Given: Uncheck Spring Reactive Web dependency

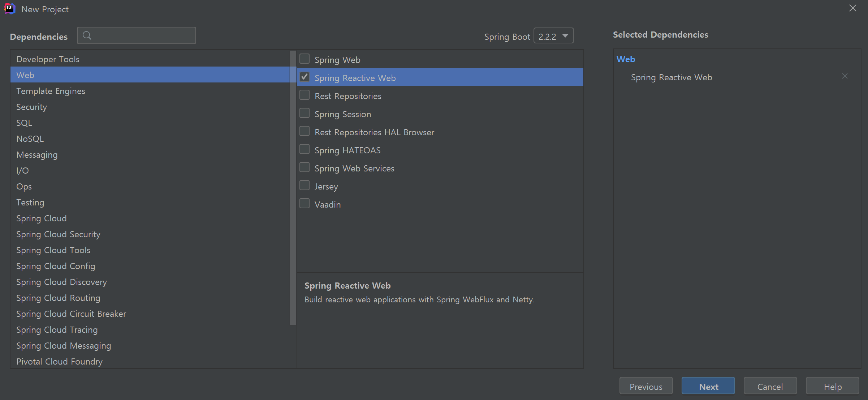Looking at the screenshot, I should click(x=305, y=77).
